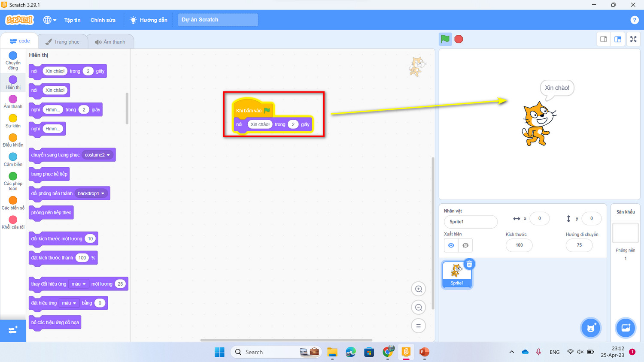The width and height of the screenshot is (644, 362).
Task: Stop the project with red stop icon
Action: (459, 39)
